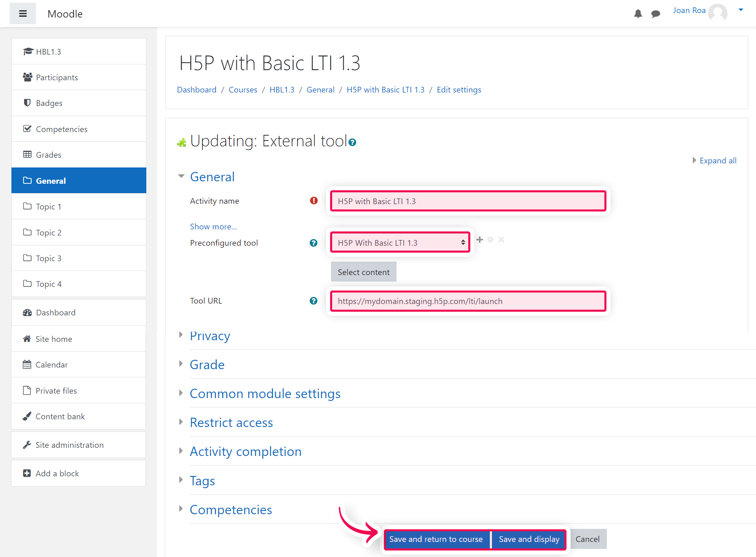Open Preconfigured tool help icon
This screenshot has width=756, height=557.
[313, 243]
